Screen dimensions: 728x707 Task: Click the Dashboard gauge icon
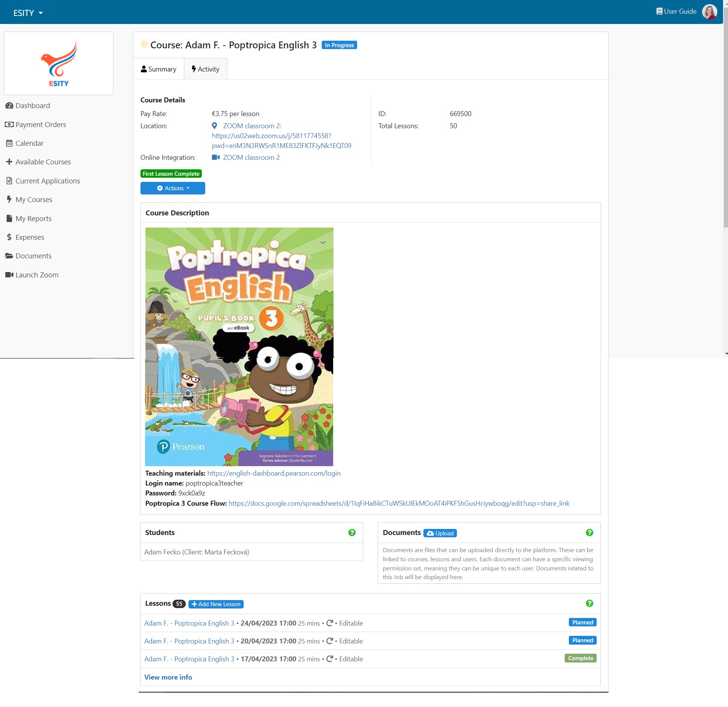(x=9, y=106)
